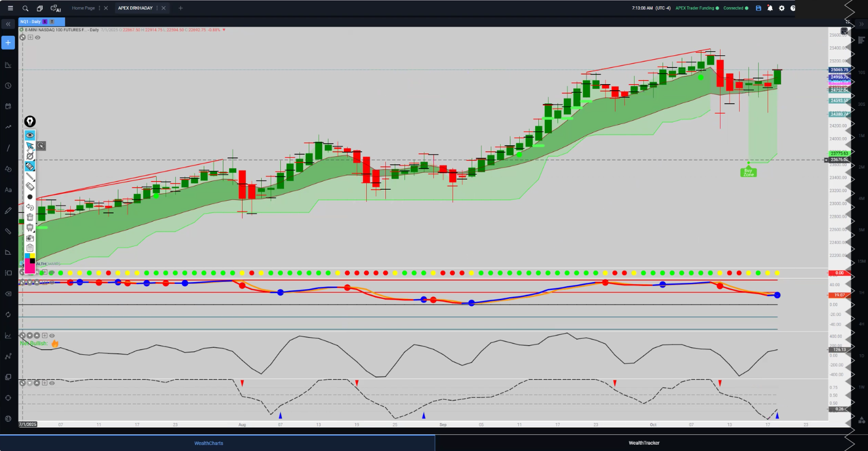Image resolution: width=868 pixels, height=451 pixels.
Task: Toggle visibility of the main price chart indicator
Action: tap(38, 38)
